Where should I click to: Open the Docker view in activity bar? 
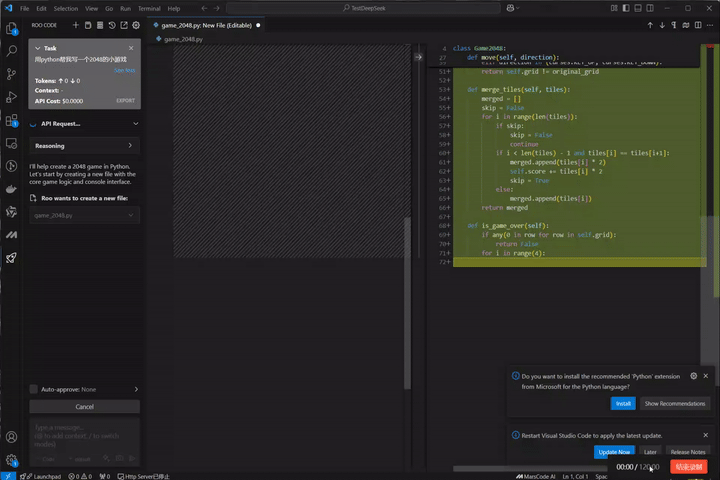click(12, 188)
